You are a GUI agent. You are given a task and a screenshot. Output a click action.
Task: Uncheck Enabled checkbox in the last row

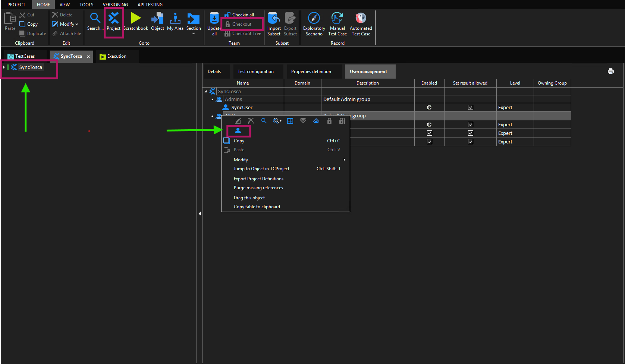click(430, 142)
